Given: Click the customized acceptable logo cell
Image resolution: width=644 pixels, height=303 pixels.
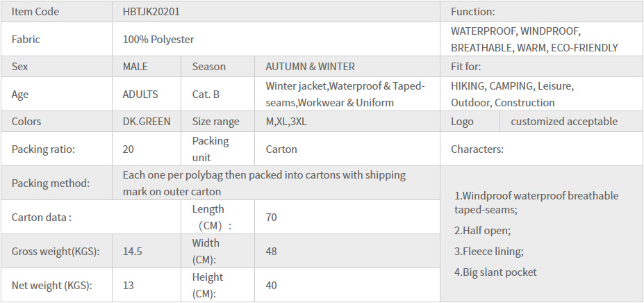Looking at the screenshot, I should pyautogui.click(x=563, y=122).
